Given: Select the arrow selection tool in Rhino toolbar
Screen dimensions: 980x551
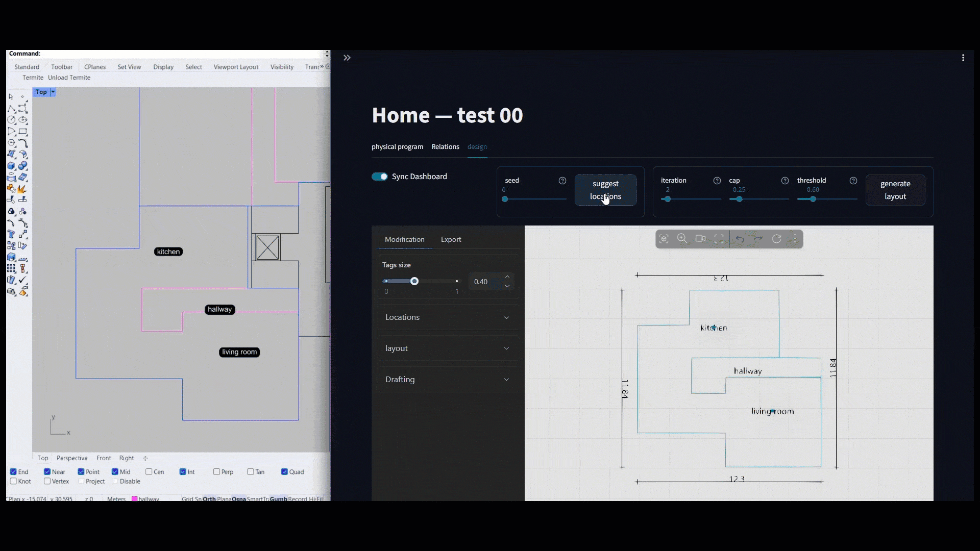Looking at the screenshot, I should coord(10,96).
